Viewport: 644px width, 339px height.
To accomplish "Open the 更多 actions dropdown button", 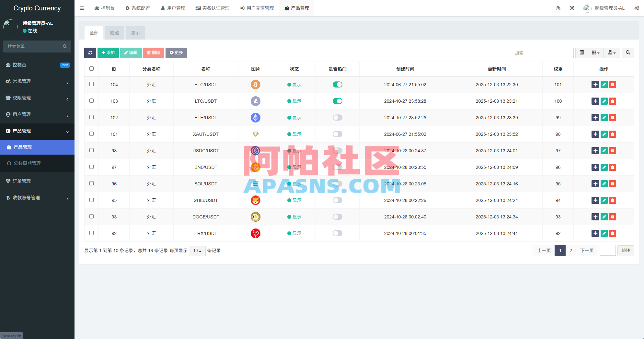I will [x=176, y=53].
